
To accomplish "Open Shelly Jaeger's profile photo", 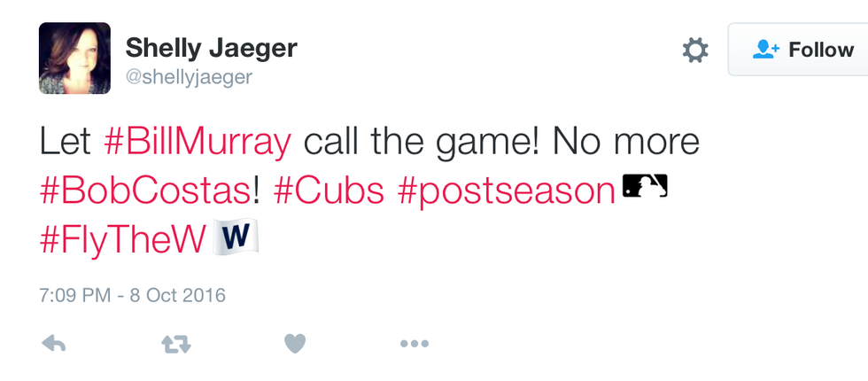I will [x=74, y=58].
